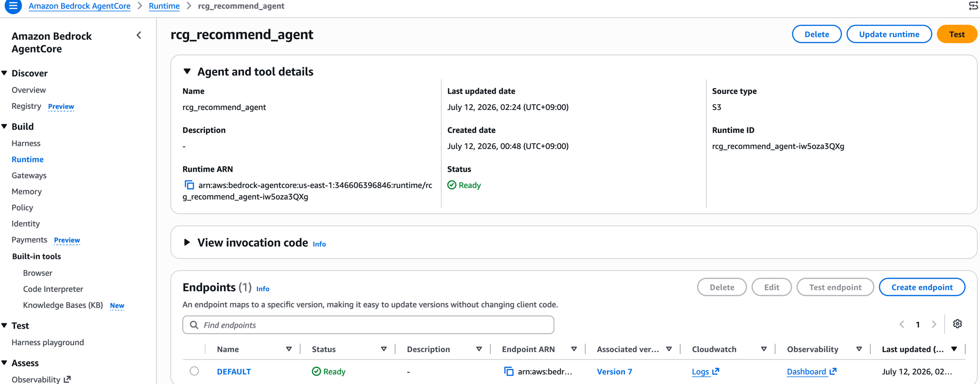The image size is (980, 384).
Task: Click the Ready status of DEFAULT endpoint
Action: (x=329, y=371)
